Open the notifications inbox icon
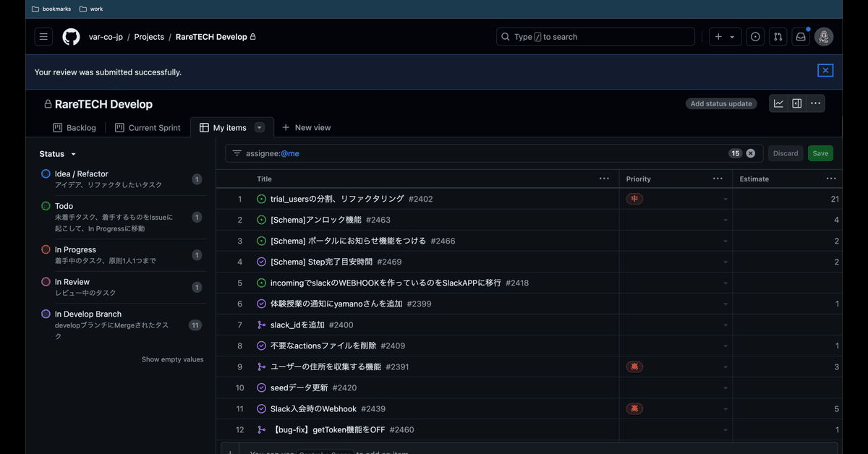 800,37
